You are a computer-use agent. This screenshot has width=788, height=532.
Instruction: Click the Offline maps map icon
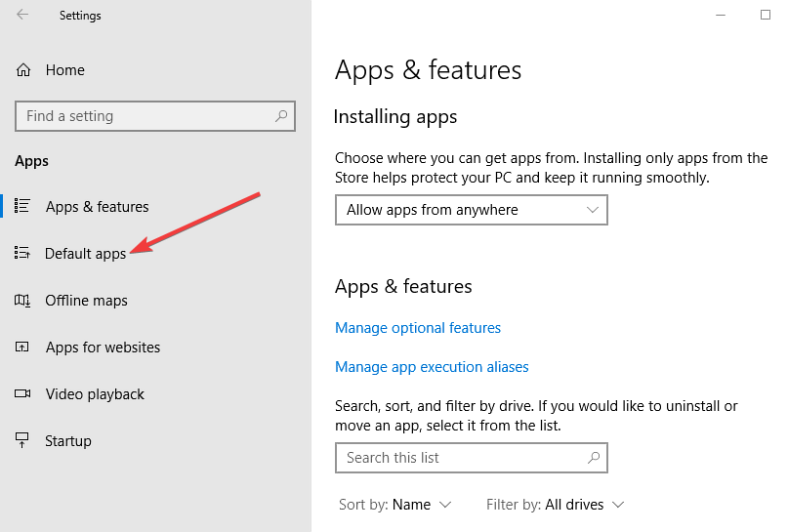22,301
